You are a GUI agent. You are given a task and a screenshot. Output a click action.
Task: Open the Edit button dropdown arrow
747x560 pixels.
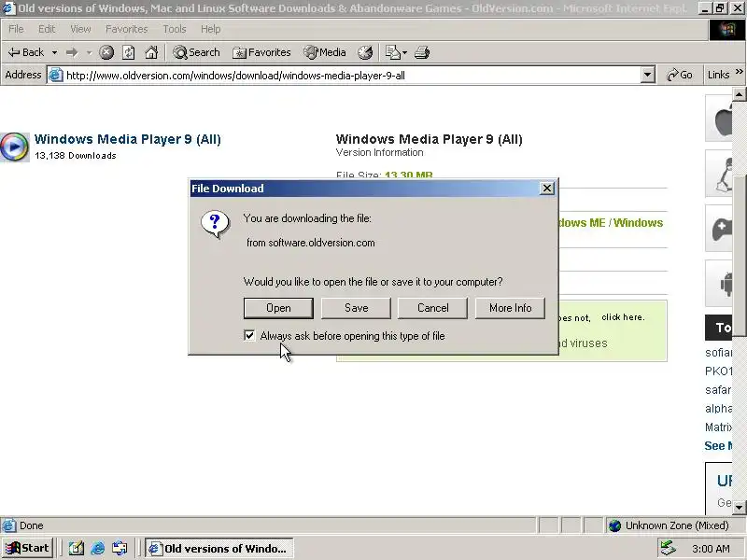point(405,52)
